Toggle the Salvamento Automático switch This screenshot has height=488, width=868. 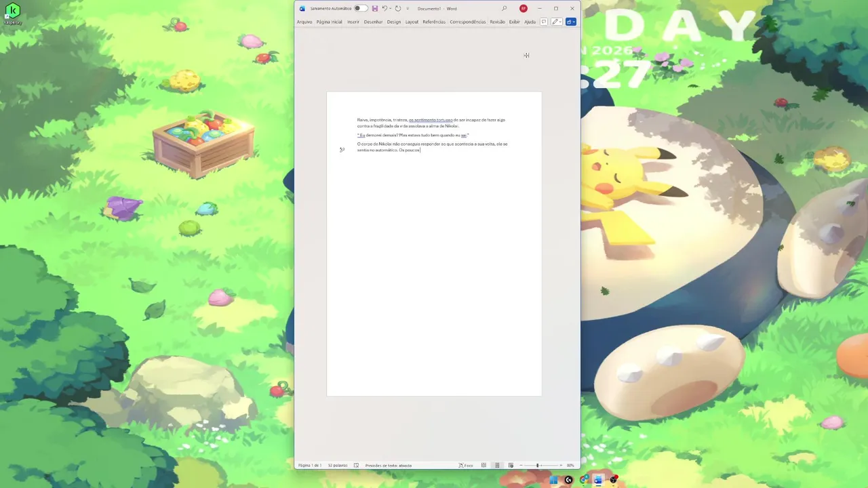point(361,8)
